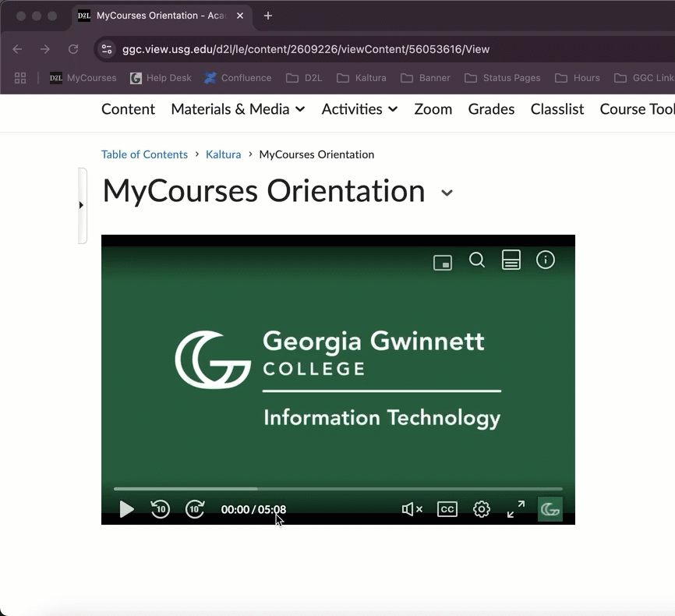The height and width of the screenshot is (616, 675).
Task: Expand the Activities menu
Action: click(x=359, y=109)
